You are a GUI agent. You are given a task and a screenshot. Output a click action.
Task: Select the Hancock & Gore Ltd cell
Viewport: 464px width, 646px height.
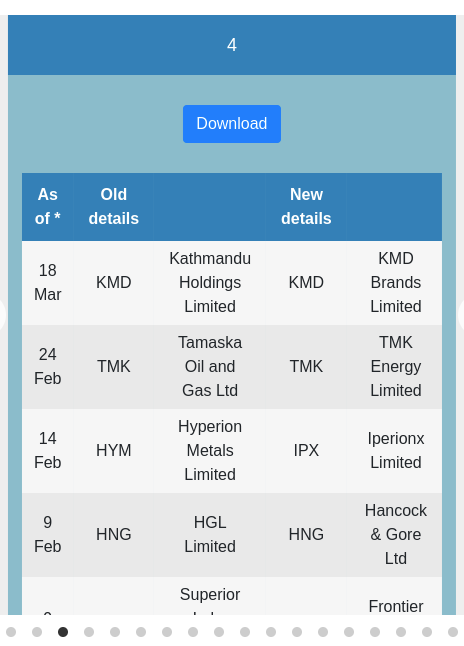pyautogui.click(x=396, y=535)
